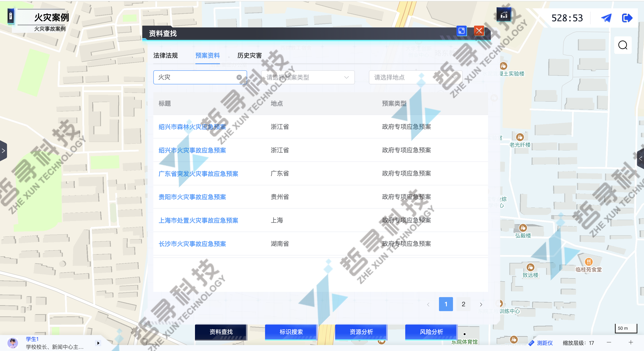Click the 东院体育馆 map label
Image resolution: width=644 pixels, height=351 pixels.
pyautogui.click(x=464, y=342)
